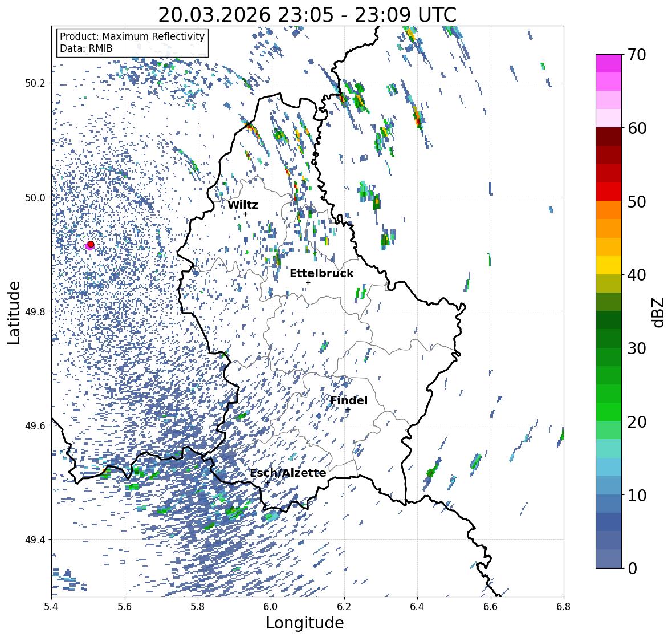This screenshot has width=672, height=637.
Task: Click the Findel plus location marker
Action: 348,410
